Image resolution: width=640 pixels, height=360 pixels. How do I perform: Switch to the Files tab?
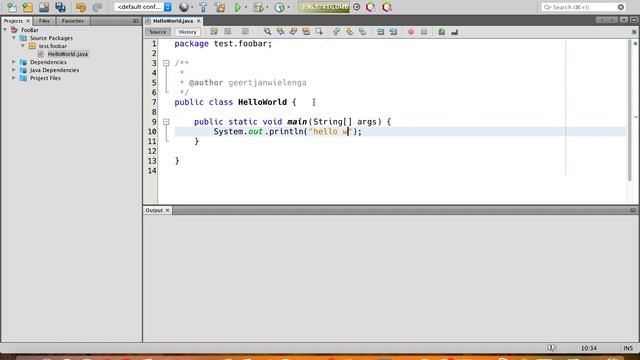point(44,21)
